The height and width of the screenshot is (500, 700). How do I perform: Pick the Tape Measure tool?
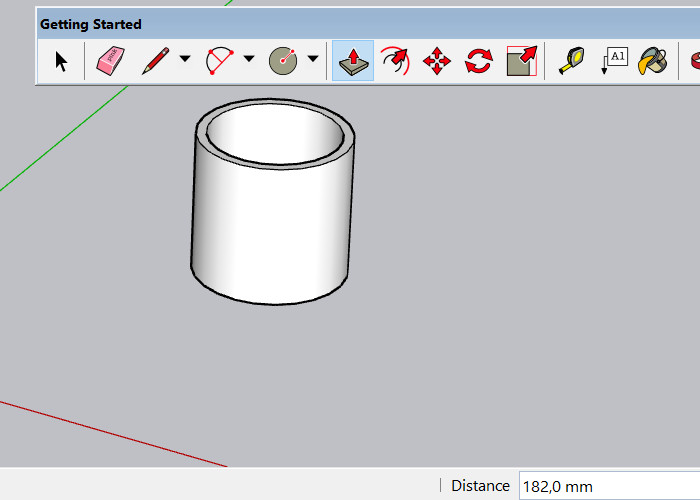571,61
